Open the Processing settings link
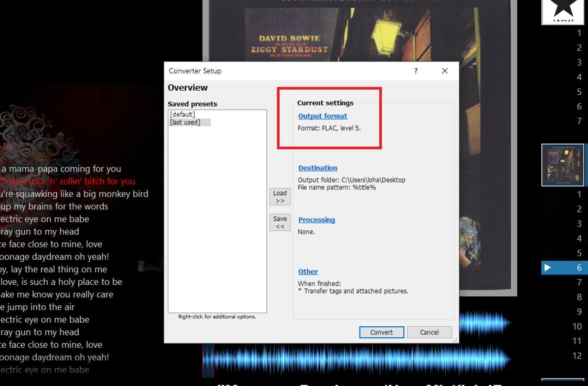 point(317,220)
